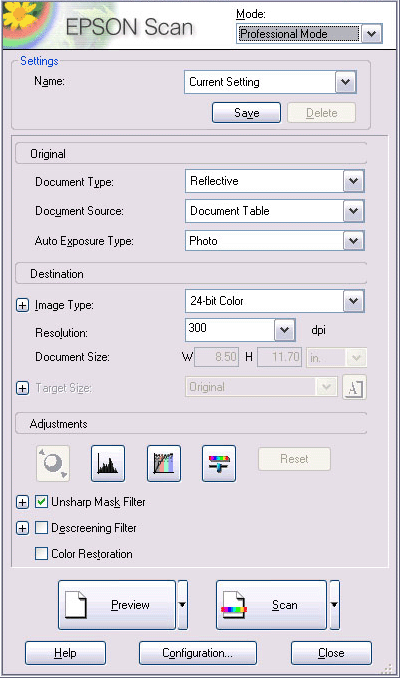
Task: Open the Help button
Action: (65, 653)
